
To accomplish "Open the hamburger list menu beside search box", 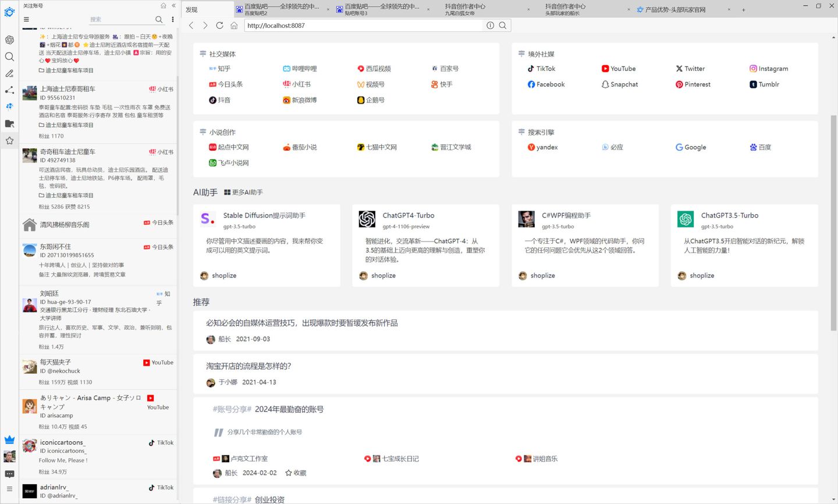I will (x=26, y=19).
